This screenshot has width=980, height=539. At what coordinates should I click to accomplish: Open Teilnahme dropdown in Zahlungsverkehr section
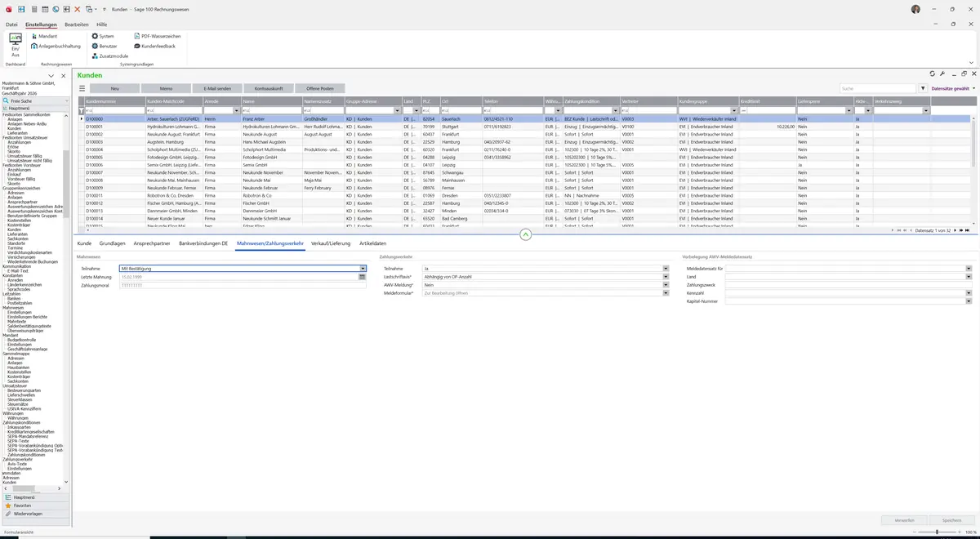tap(667, 268)
